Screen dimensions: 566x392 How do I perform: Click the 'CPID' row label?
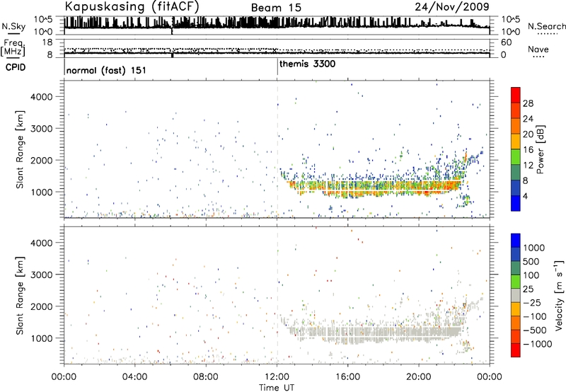pyautogui.click(x=16, y=67)
